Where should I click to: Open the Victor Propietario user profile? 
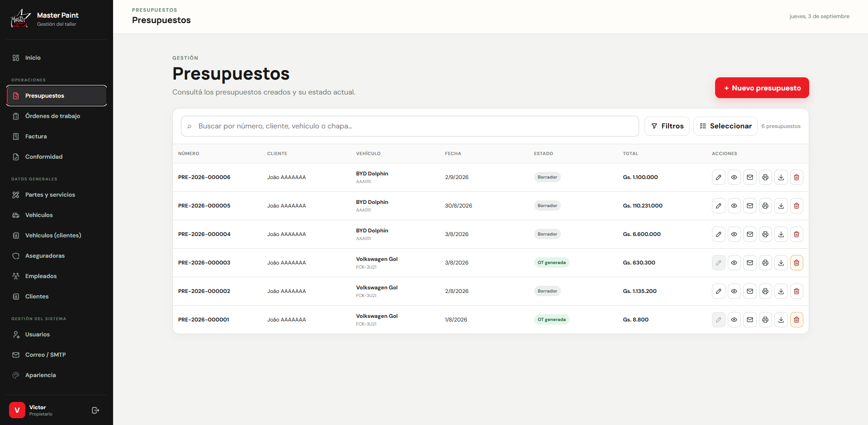31,411
